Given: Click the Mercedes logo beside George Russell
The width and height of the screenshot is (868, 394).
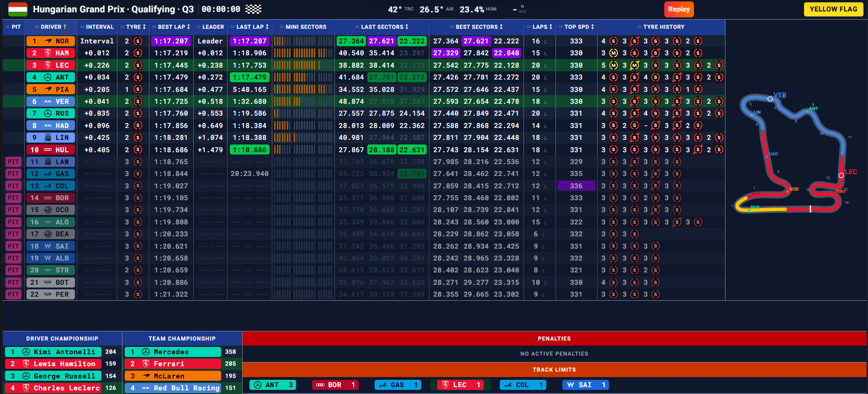Looking at the screenshot, I should (x=26, y=376).
